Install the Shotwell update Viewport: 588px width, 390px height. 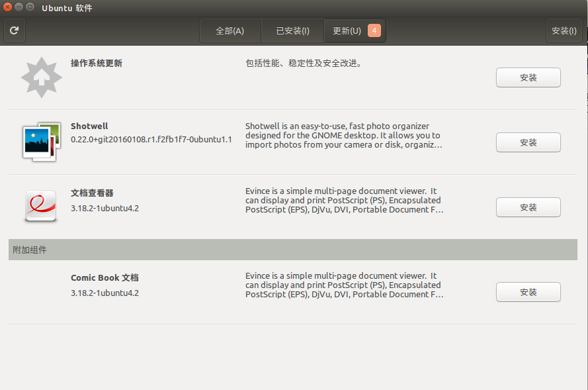528,142
